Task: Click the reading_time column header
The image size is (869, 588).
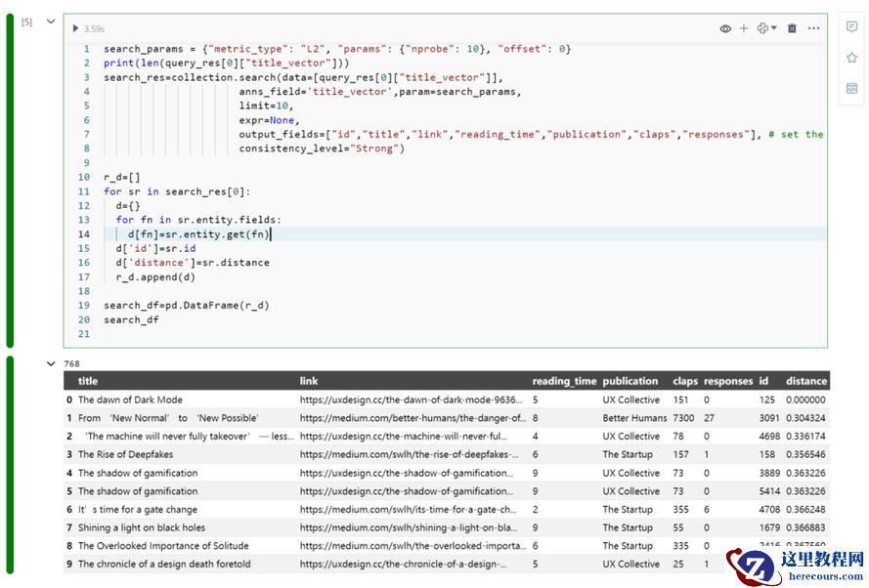Action: click(x=563, y=381)
